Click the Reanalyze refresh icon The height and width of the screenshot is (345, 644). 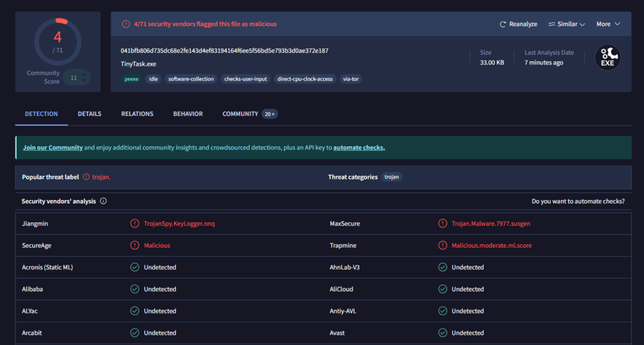(502, 25)
